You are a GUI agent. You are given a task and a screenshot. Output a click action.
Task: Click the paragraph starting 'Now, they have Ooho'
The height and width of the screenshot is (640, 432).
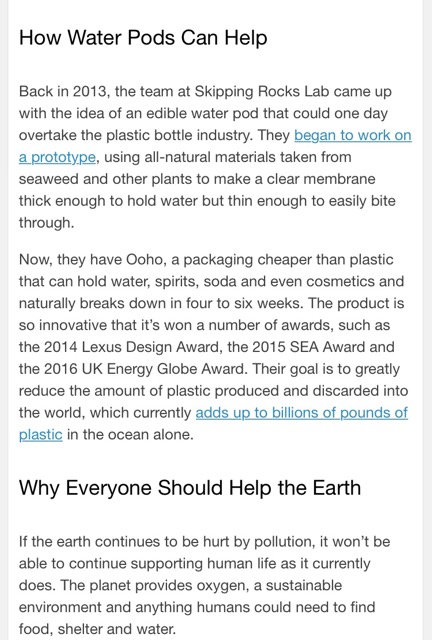pyautogui.click(x=214, y=347)
